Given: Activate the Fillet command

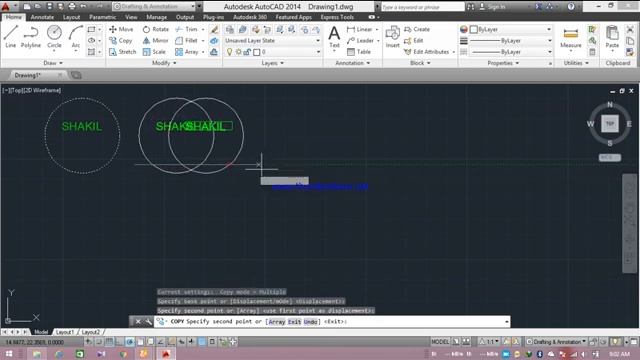Looking at the screenshot, I should 187,40.
